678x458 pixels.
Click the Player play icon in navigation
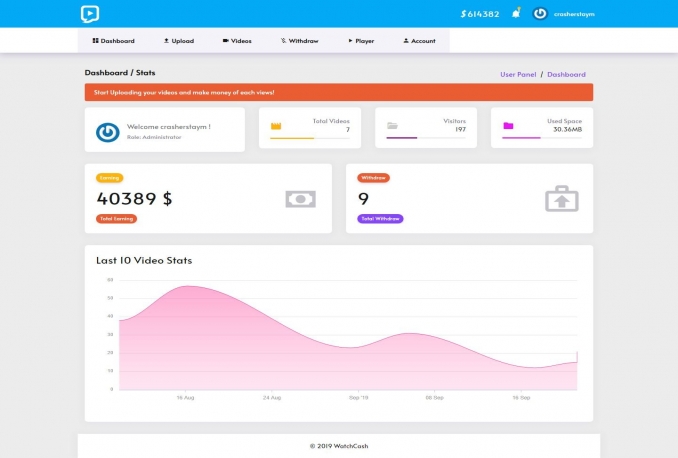[x=350, y=41]
